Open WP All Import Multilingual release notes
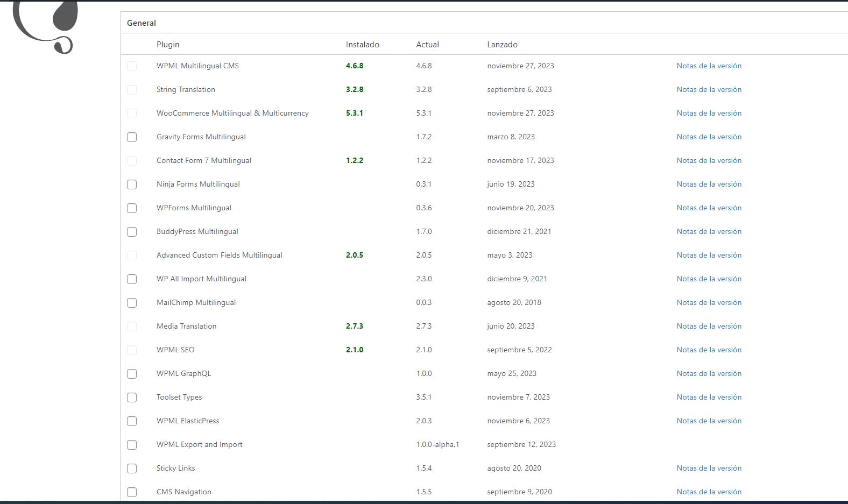This screenshot has width=848, height=504. pyautogui.click(x=709, y=279)
